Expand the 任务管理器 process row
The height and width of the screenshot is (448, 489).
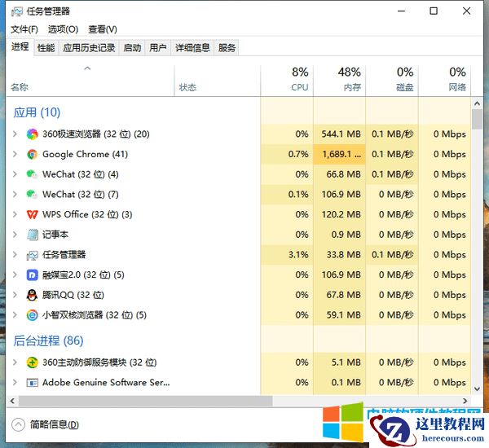[x=15, y=255]
